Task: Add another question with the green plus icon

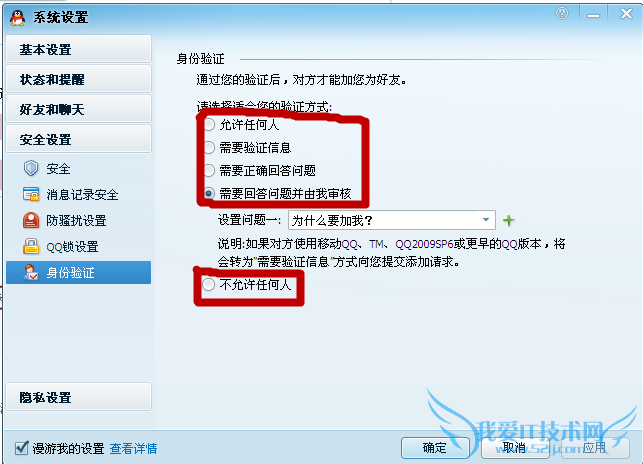Action: (508, 221)
